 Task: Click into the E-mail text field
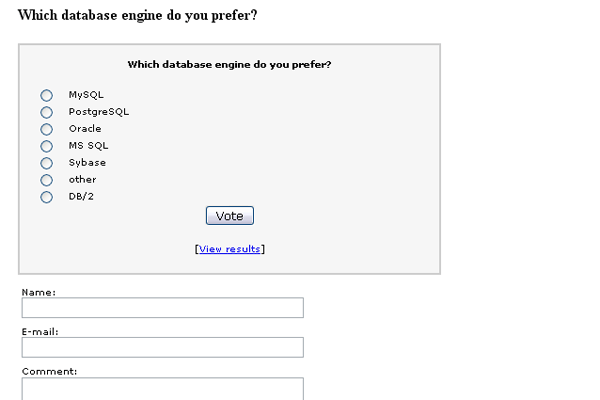(x=162, y=347)
